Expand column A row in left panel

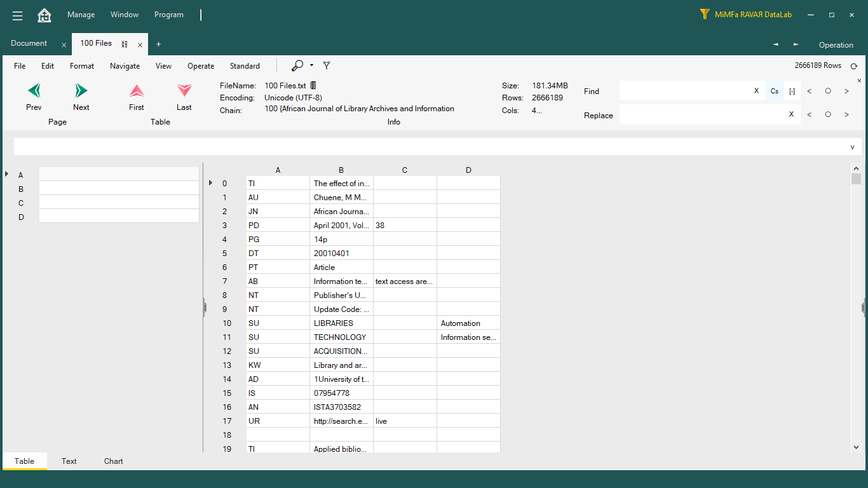click(x=6, y=174)
